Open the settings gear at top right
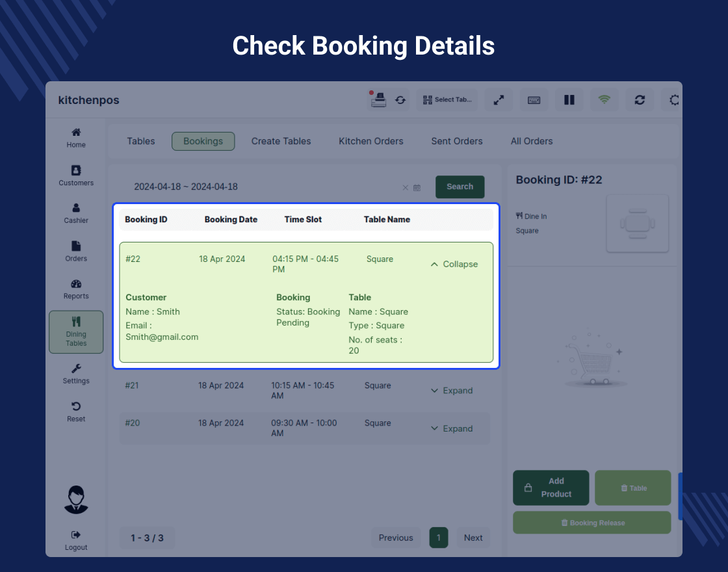This screenshot has height=572, width=728. tap(674, 99)
